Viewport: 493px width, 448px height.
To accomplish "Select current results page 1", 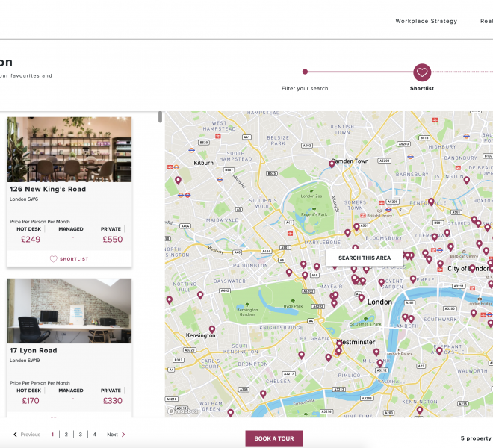I will click(52, 435).
